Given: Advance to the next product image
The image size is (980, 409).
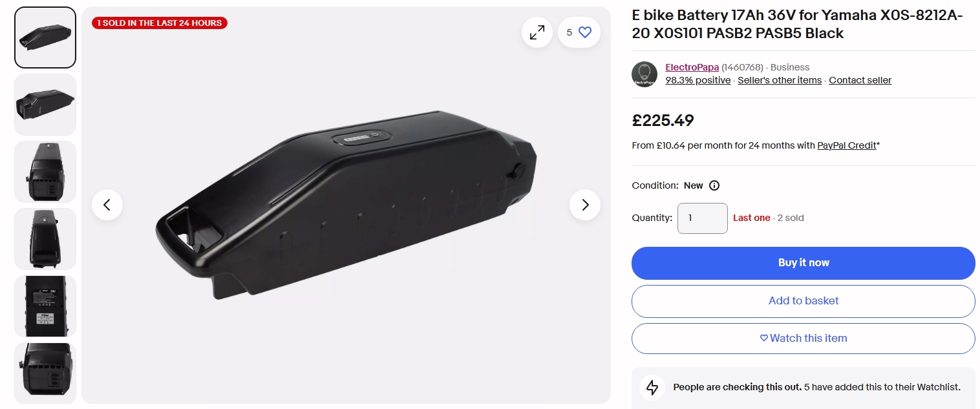Looking at the screenshot, I should [585, 205].
